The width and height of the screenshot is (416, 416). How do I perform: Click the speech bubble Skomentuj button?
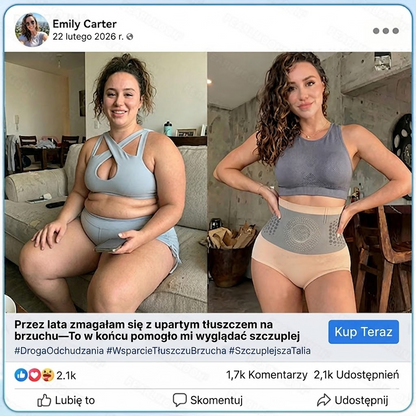tap(208, 400)
